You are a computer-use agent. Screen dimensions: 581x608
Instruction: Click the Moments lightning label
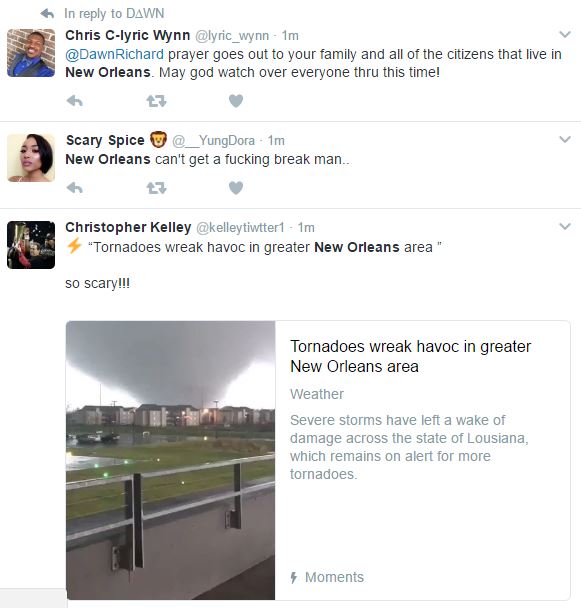(327, 577)
